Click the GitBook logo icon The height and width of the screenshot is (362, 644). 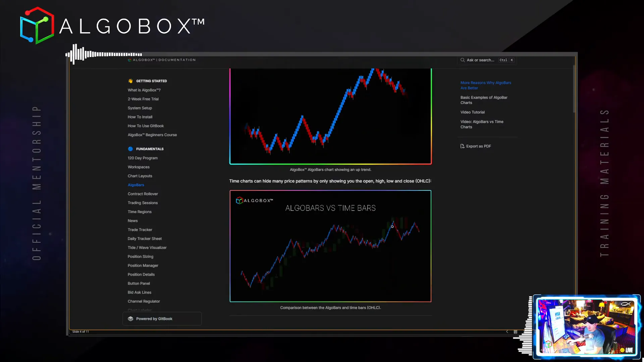[130, 319]
